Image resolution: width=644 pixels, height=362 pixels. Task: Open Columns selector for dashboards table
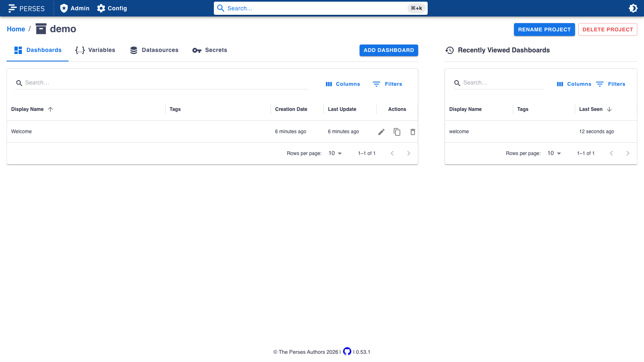click(x=343, y=84)
